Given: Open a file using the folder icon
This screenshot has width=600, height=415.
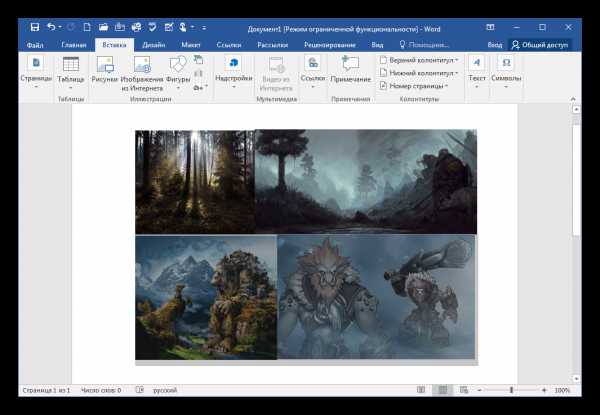Looking at the screenshot, I should [x=103, y=27].
